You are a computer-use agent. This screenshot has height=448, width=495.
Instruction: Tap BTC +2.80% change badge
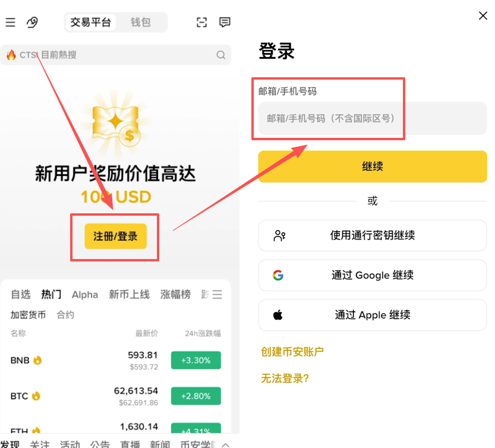coord(196,396)
